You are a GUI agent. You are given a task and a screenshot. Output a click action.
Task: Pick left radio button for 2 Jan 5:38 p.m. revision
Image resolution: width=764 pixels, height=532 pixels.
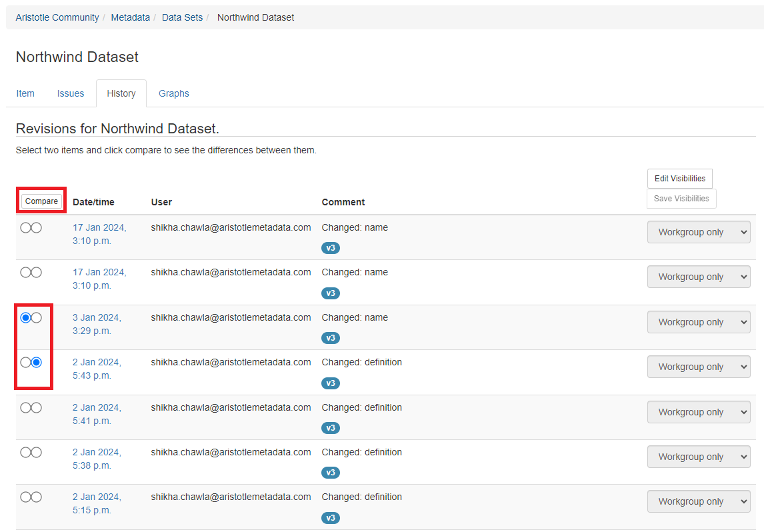tap(25, 452)
